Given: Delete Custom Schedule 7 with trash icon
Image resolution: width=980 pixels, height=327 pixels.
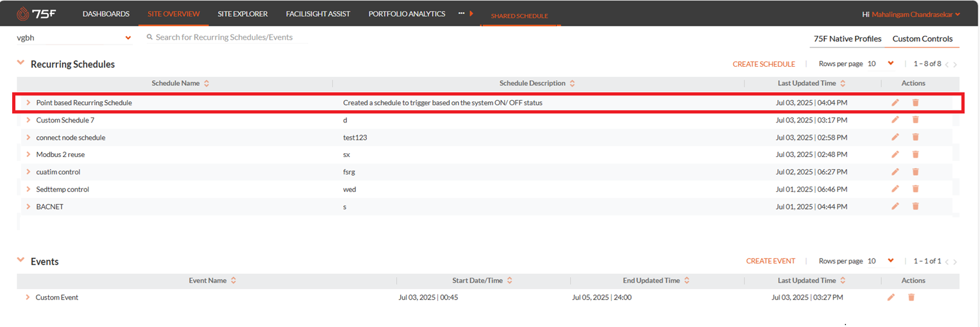Looking at the screenshot, I should pyautogui.click(x=915, y=120).
